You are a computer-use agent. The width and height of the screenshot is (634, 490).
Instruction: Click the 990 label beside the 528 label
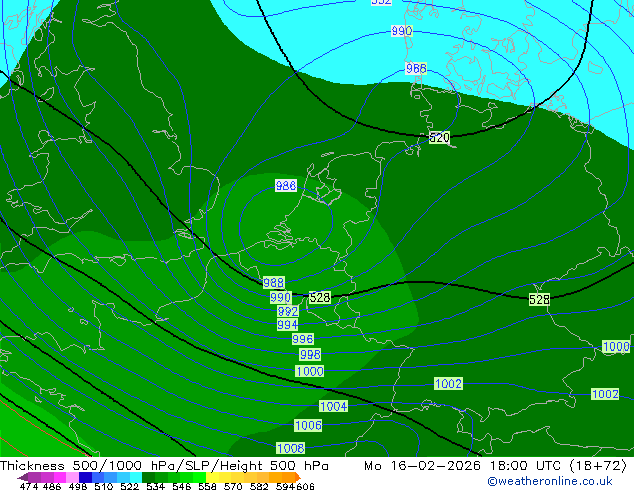(x=281, y=298)
